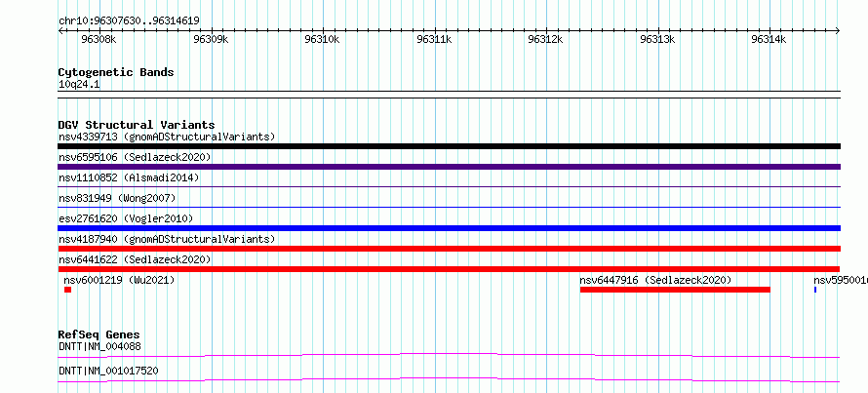868x393 pixels.
Task: Open the esv2761620 (Vogler2010) label
Action: tap(126, 218)
